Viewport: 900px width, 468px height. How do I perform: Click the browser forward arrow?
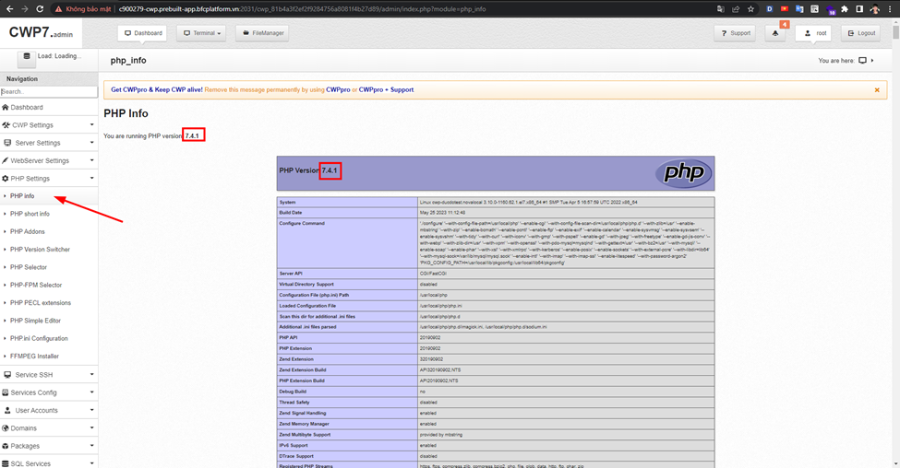[x=24, y=9]
